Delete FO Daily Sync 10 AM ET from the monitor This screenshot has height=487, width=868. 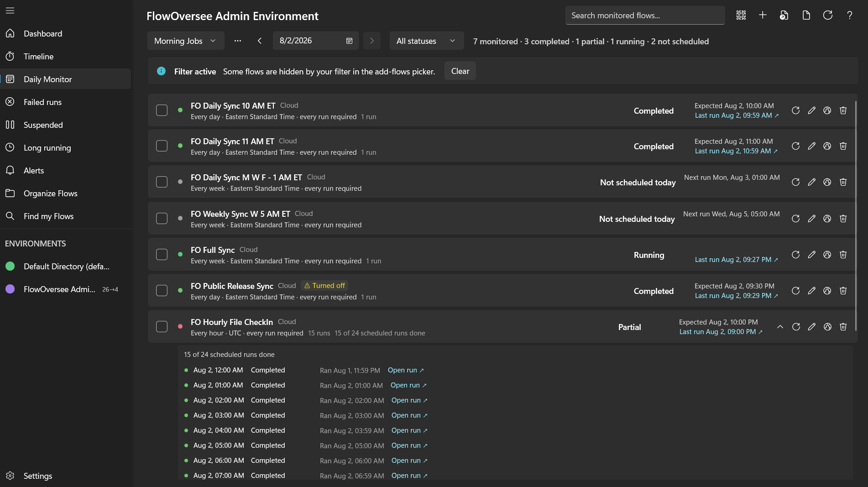[843, 110]
